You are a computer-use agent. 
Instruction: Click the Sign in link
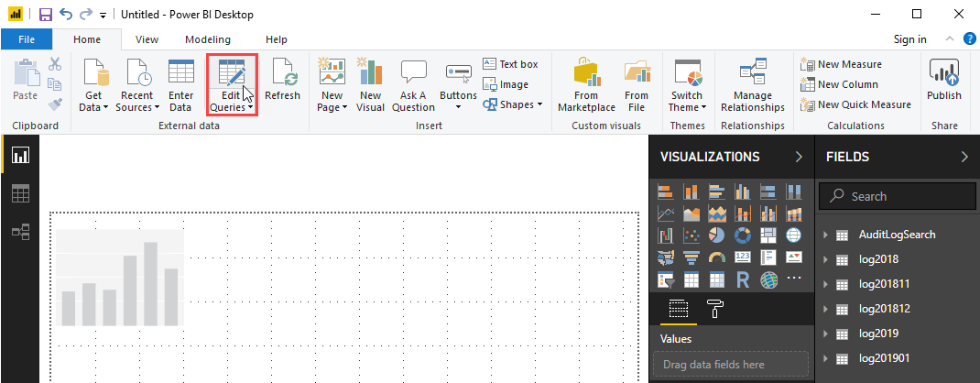pos(910,39)
